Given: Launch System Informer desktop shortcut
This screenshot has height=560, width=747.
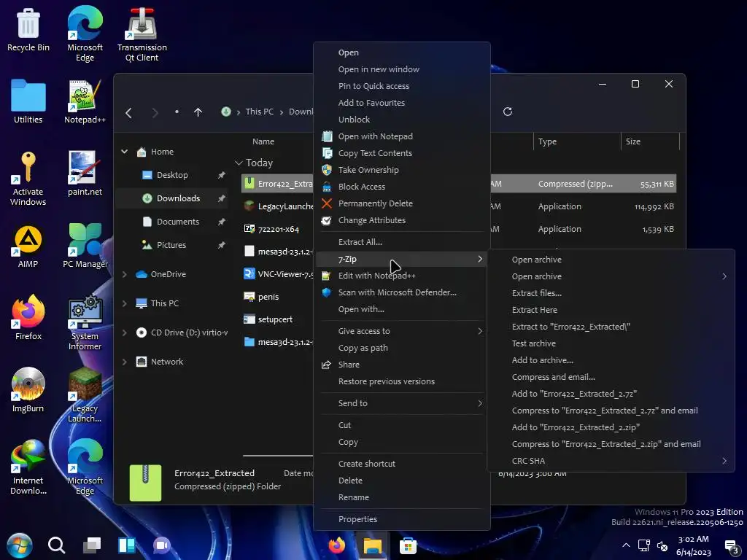Looking at the screenshot, I should [85, 323].
